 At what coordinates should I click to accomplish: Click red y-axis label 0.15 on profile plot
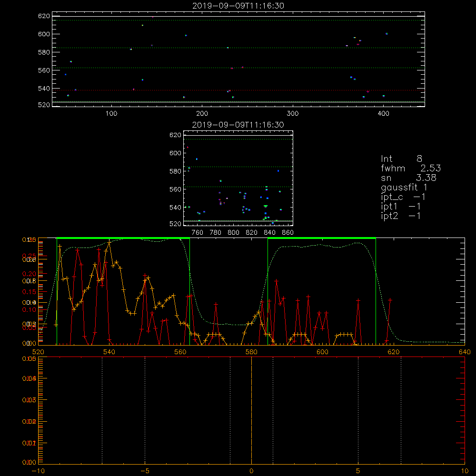tap(29, 292)
